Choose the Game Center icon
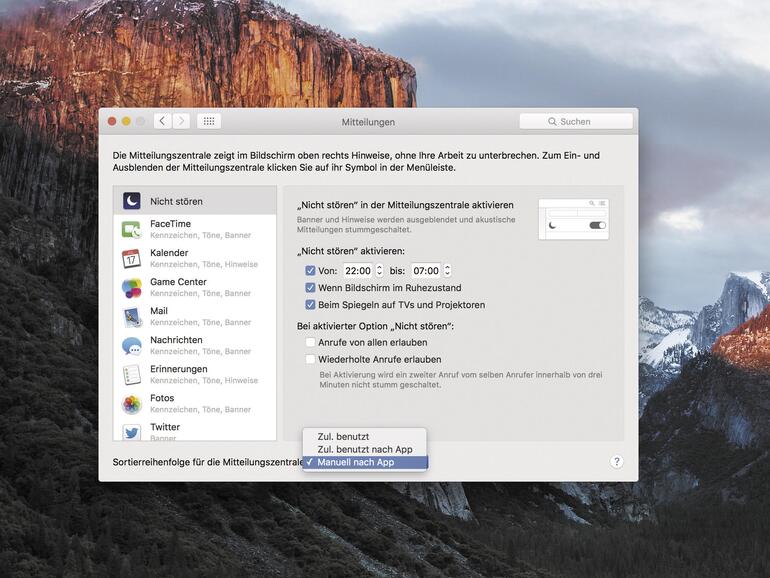The height and width of the screenshot is (578, 770). [x=132, y=287]
